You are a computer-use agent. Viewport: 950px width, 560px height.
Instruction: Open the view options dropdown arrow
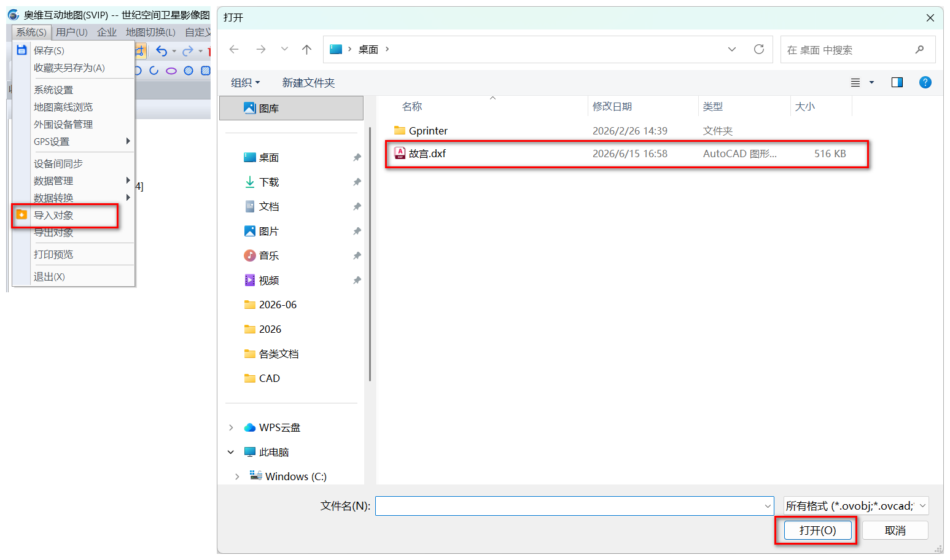click(x=871, y=82)
